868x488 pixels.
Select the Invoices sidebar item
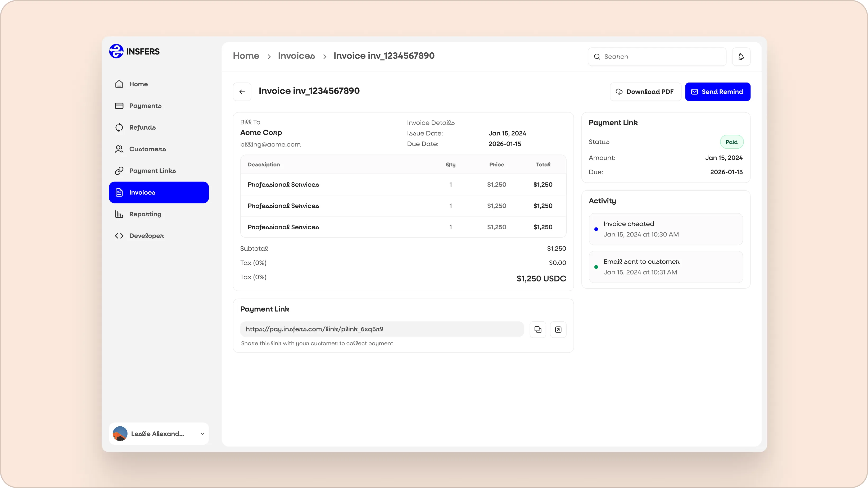tap(159, 192)
